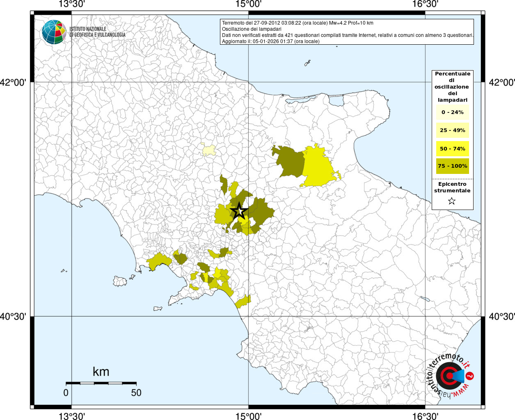Screen dimensions: 515x420
Task: Select the 75 - 100% legend swatch
Action: pos(452,166)
